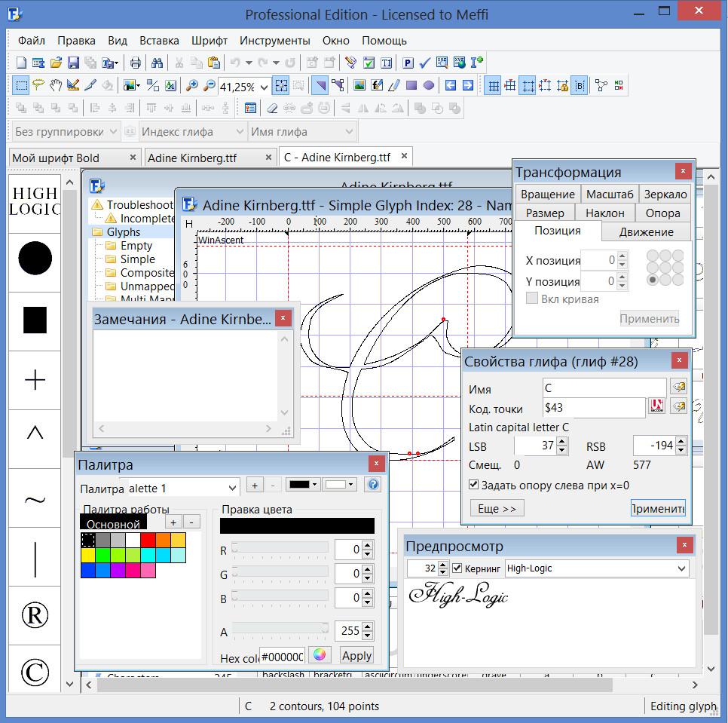The width and height of the screenshot is (728, 723).
Task: Activate the hand pan tool
Action: point(56,85)
